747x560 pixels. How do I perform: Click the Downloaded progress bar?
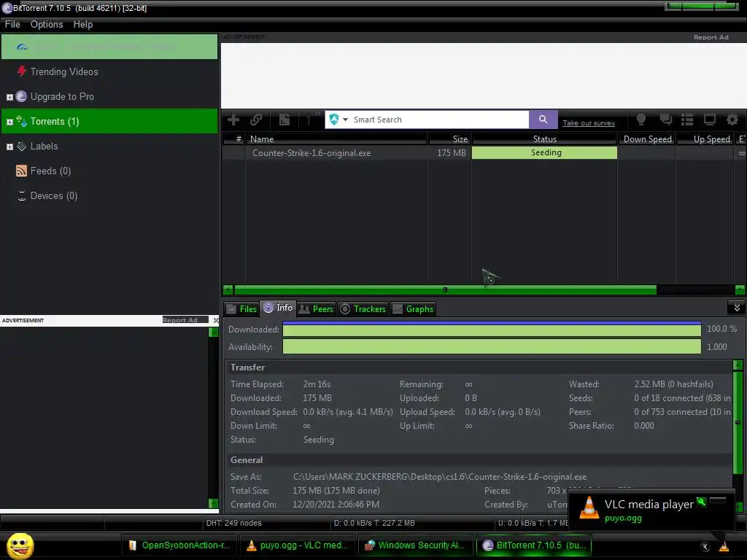492,329
